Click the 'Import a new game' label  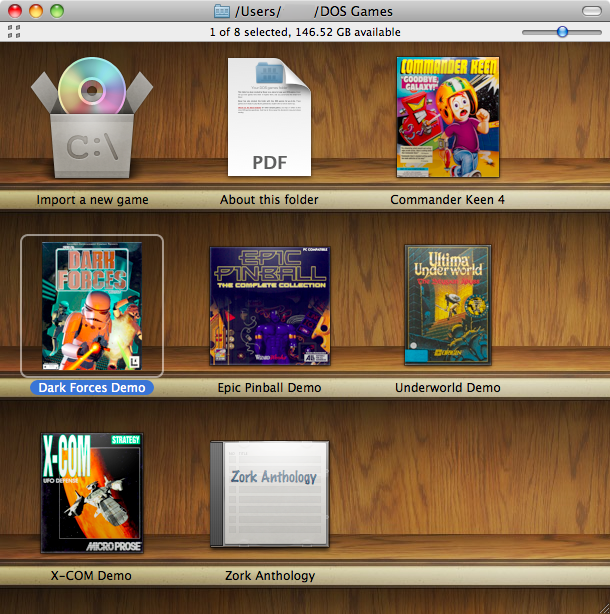(92, 199)
